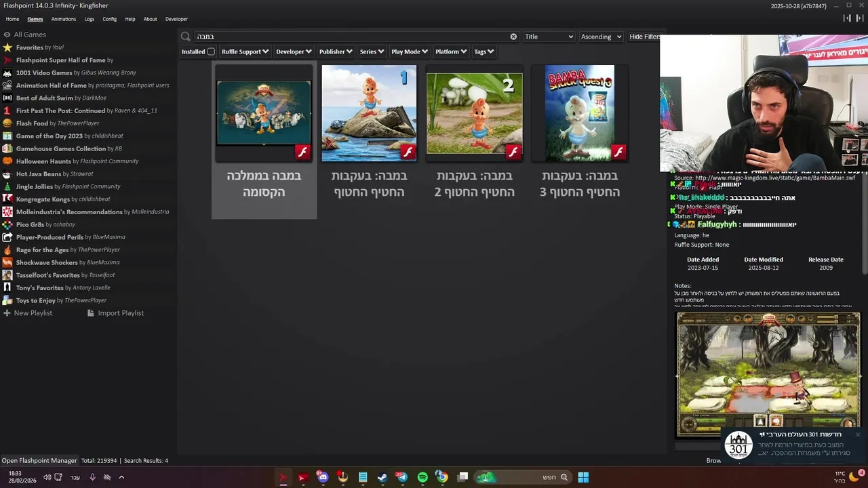Open the Games tab
Viewport: 868px width, 488px height.
(x=35, y=19)
